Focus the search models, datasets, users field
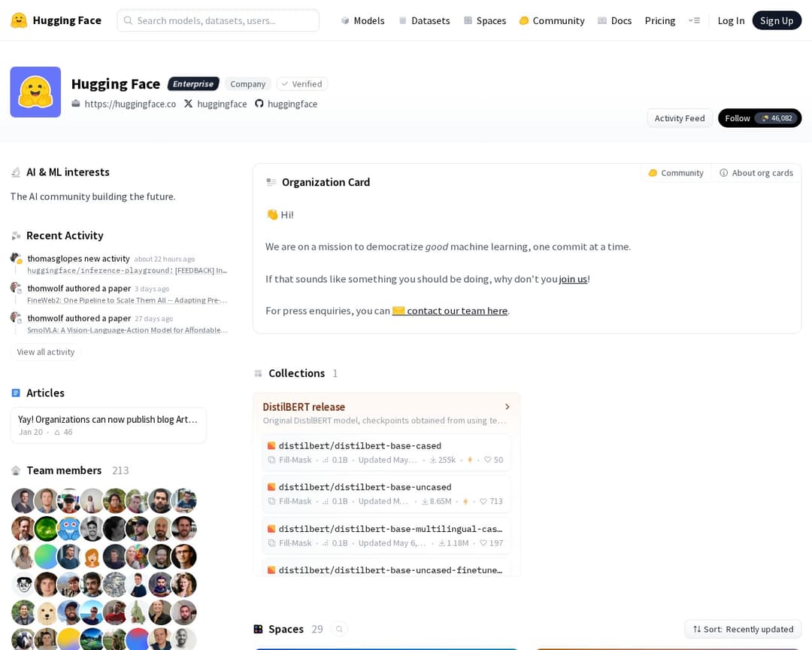Image resolution: width=812 pixels, height=650 pixels. pyautogui.click(x=218, y=20)
